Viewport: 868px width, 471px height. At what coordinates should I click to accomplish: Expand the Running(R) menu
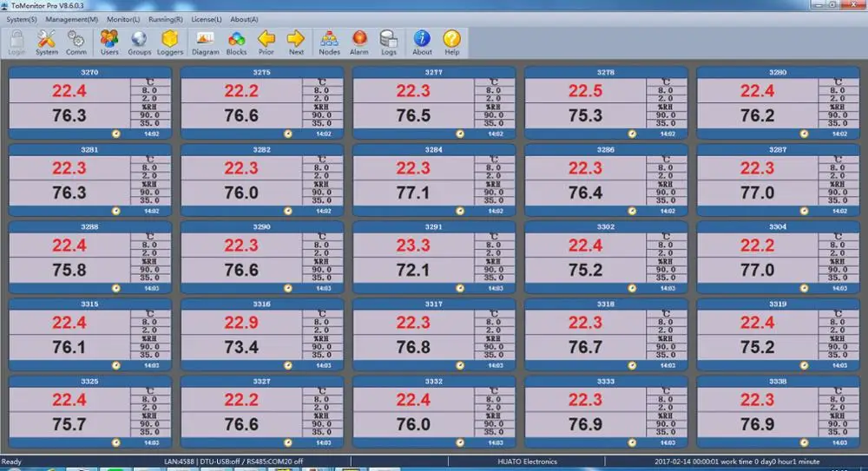click(166, 19)
